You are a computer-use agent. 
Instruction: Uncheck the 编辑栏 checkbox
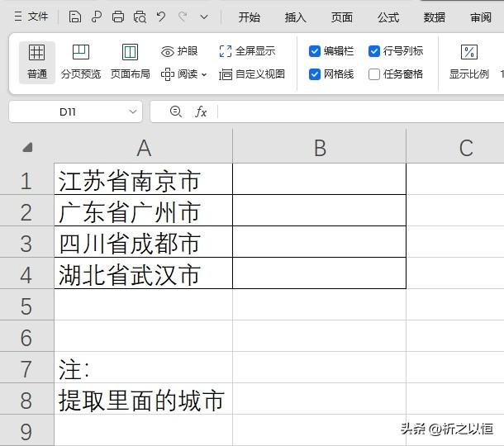(314, 51)
